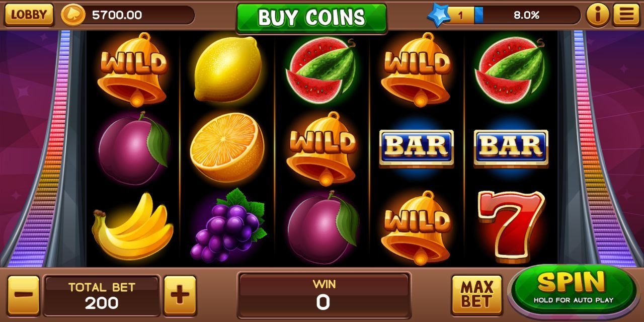Tap the halved orange symbol

[x=227, y=147]
